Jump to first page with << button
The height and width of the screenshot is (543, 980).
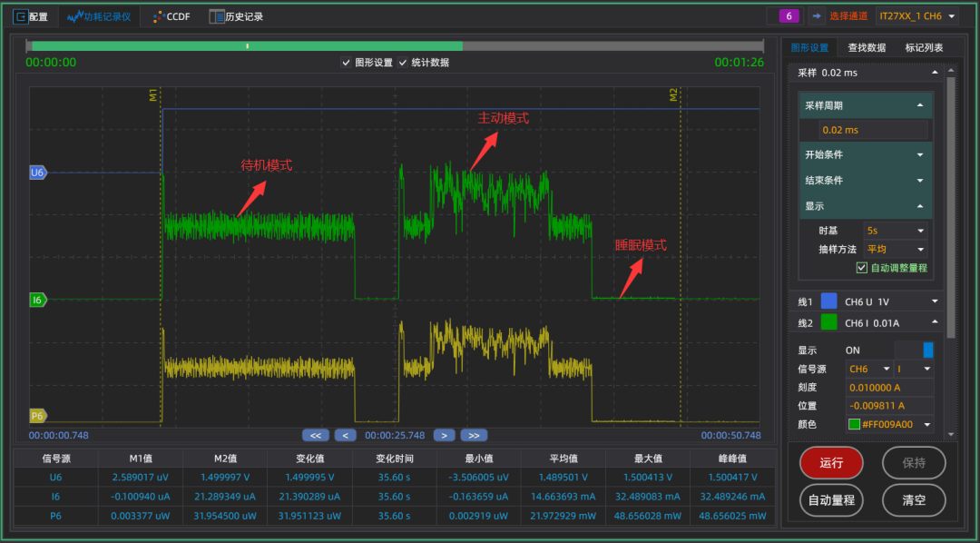[315, 435]
